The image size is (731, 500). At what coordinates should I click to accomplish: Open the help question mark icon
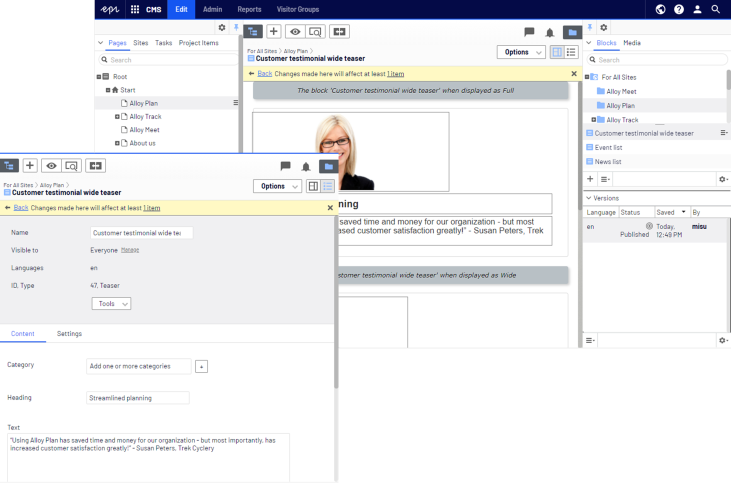(679, 9)
